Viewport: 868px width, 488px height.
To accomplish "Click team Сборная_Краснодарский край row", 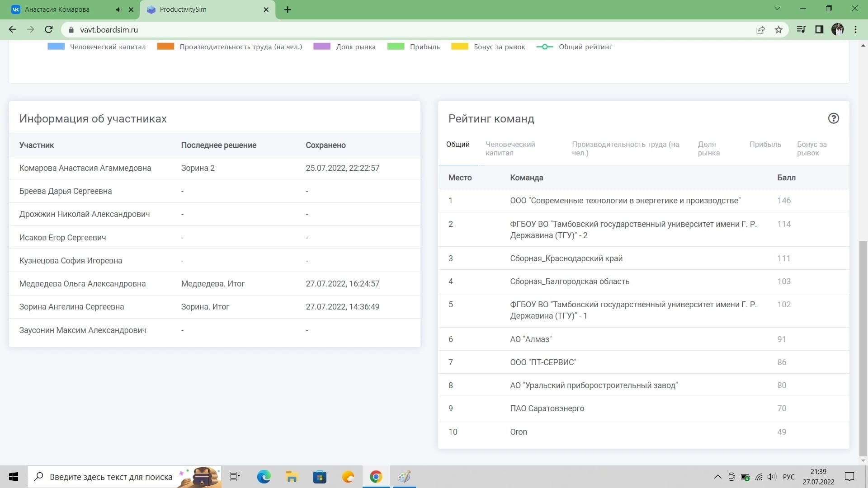I will pyautogui.click(x=643, y=258).
